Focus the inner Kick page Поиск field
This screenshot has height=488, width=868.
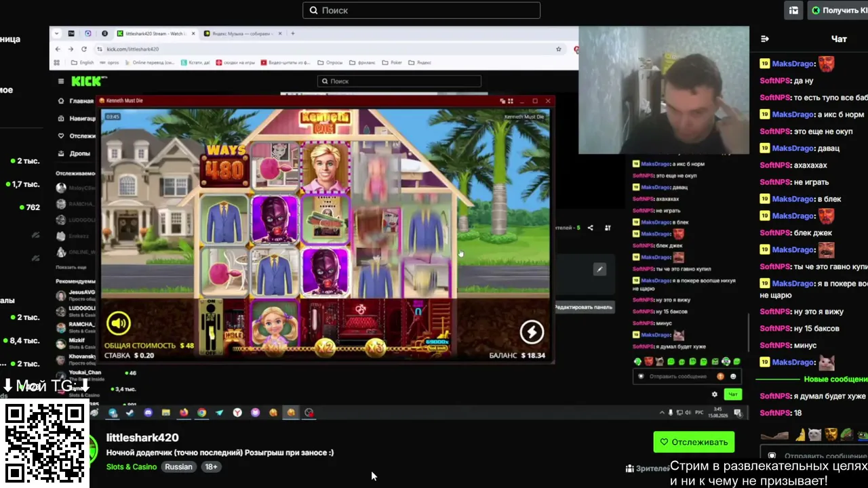[399, 81]
